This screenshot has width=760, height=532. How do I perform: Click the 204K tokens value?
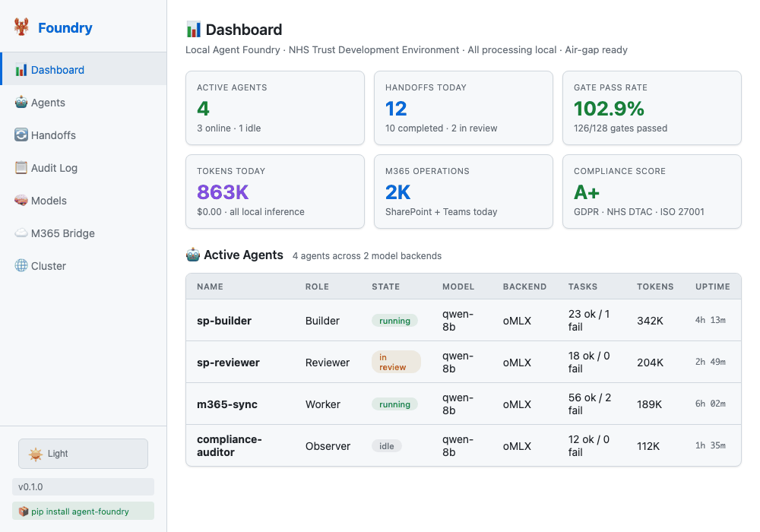(650, 363)
